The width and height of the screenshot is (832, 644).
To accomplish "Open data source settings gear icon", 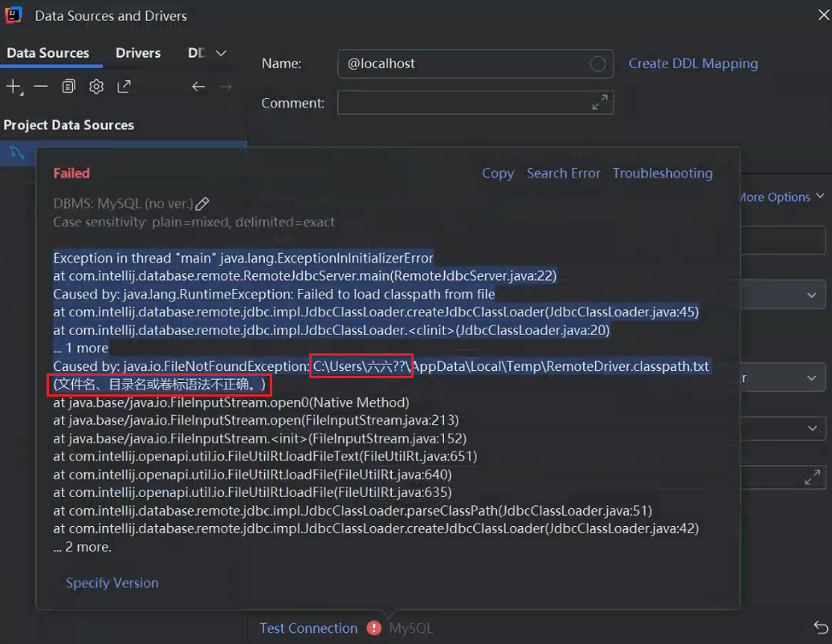I will click(96, 87).
